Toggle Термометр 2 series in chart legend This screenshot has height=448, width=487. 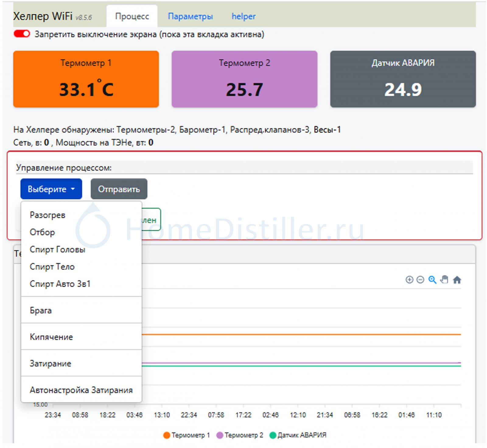(x=240, y=435)
